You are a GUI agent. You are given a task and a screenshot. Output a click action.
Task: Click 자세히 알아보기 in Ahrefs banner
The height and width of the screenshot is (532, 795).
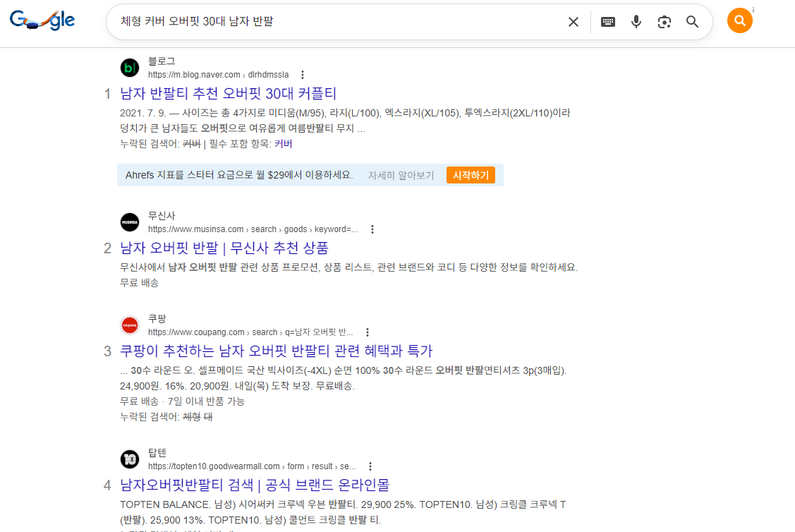(x=401, y=175)
